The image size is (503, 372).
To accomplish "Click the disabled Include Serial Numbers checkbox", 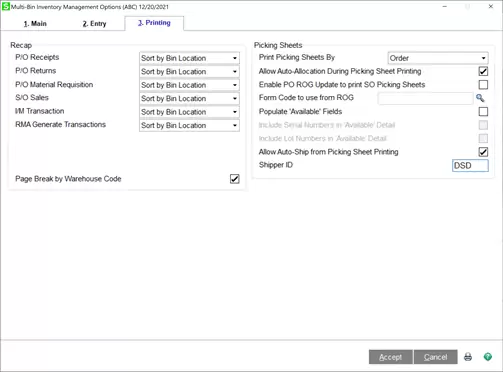I will coord(483,125).
